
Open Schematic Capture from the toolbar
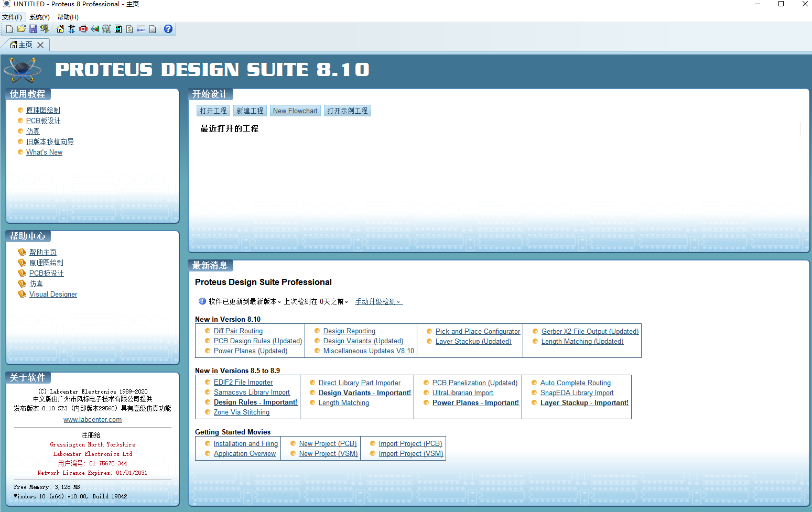[72, 29]
